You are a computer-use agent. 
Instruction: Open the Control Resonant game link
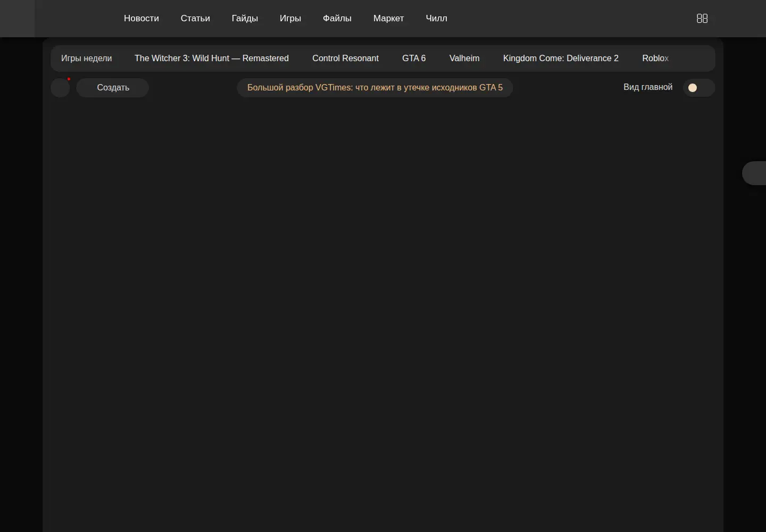click(x=345, y=59)
